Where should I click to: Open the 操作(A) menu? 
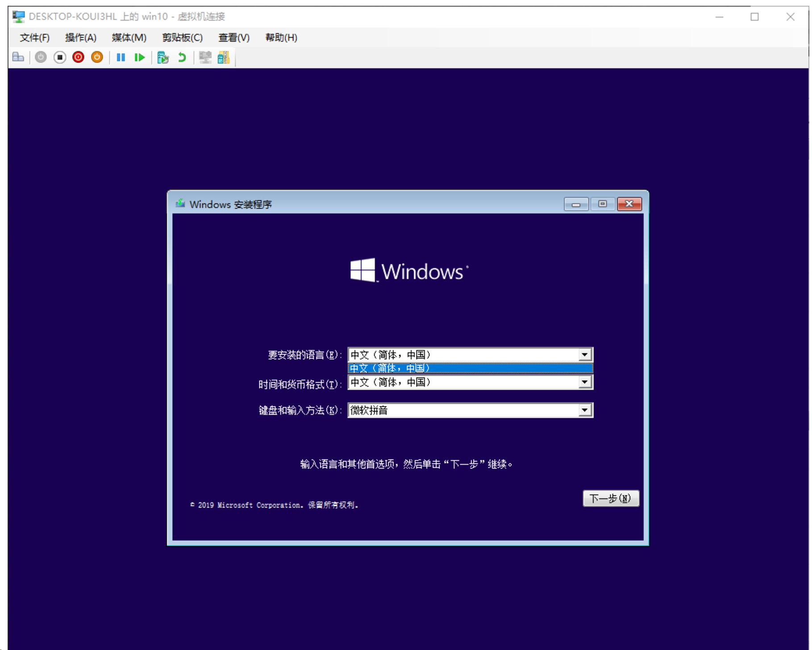click(x=81, y=37)
